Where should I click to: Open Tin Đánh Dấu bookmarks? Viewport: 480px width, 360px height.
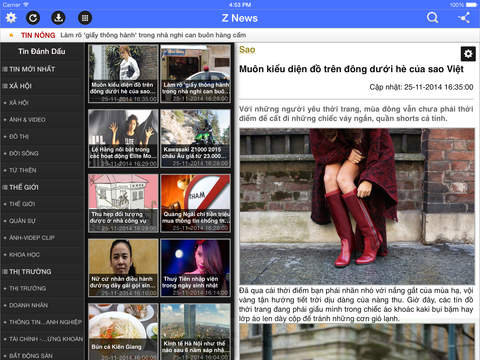(42, 51)
